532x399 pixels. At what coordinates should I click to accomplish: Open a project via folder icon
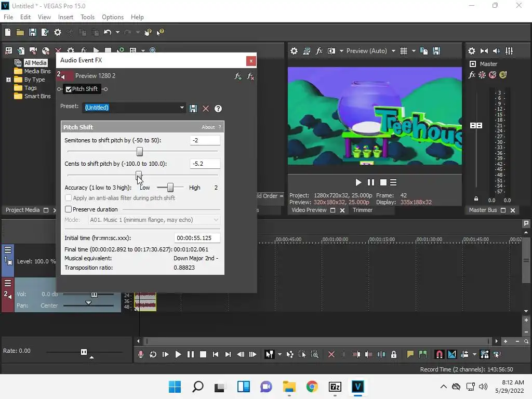(20, 33)
